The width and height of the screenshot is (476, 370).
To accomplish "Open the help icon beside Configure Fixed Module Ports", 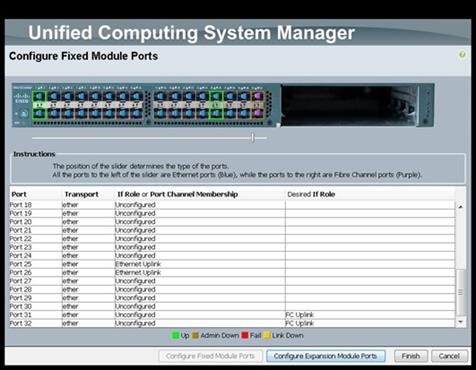I will pos(462,55).
